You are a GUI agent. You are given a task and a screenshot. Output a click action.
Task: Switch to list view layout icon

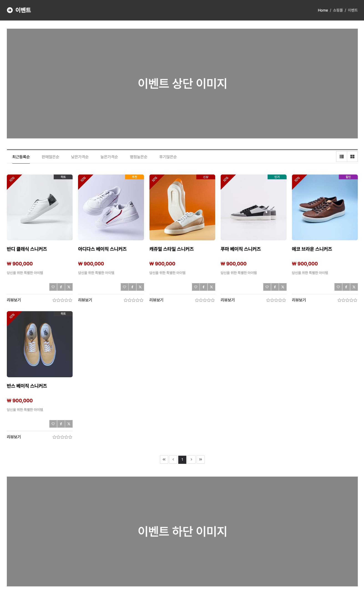341,157
